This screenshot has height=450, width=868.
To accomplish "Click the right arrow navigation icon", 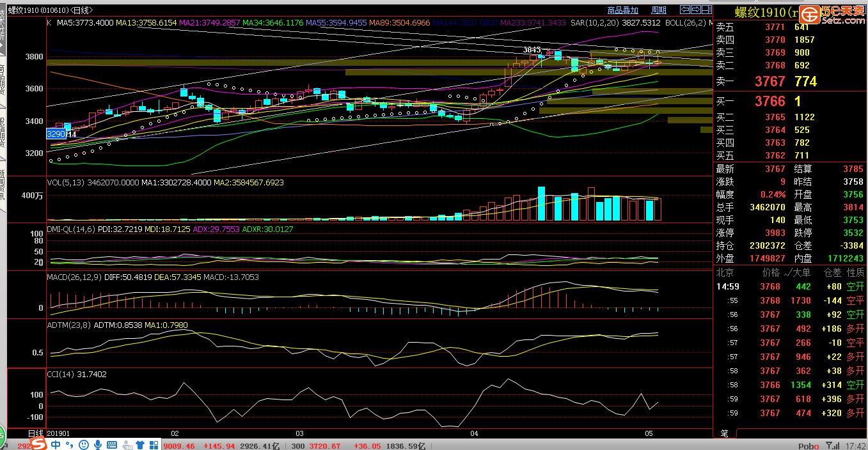I will tap(695, 10).
